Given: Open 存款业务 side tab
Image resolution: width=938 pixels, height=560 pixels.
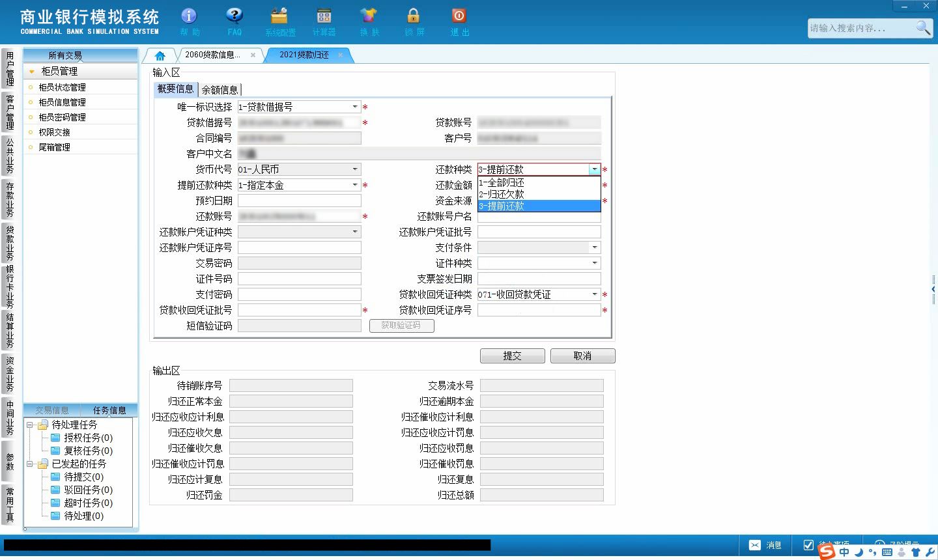Looking at the screenshot, I should pos(10,199).
